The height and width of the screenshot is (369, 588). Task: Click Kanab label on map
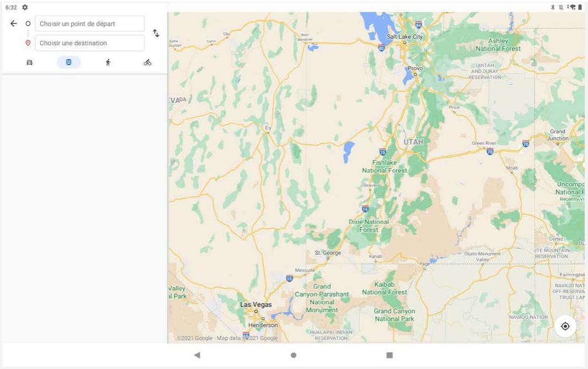[x=375, y=257]
